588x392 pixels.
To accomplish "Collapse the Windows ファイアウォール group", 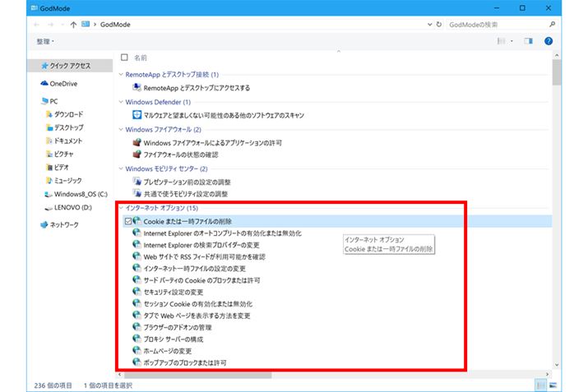I will tap(121, 129).
